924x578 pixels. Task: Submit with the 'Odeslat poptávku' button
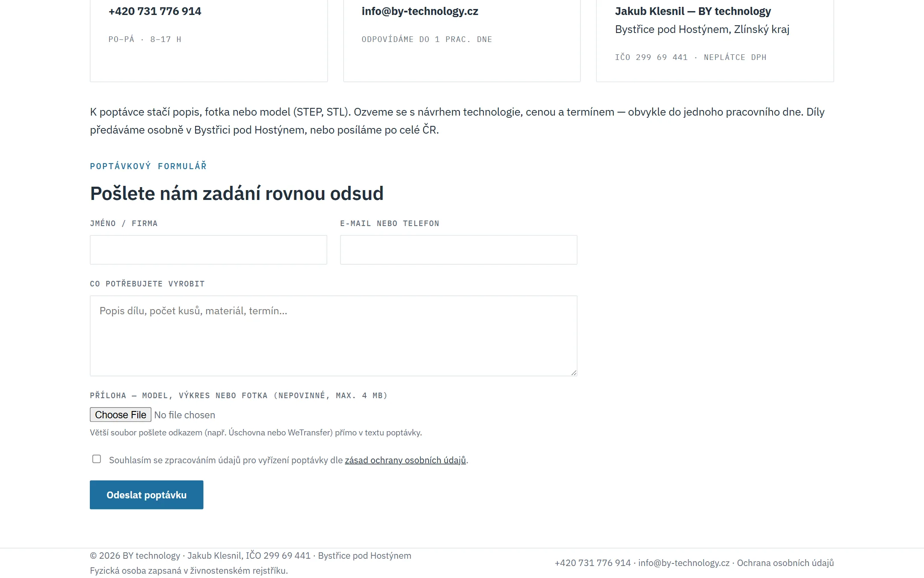[146, 495]
